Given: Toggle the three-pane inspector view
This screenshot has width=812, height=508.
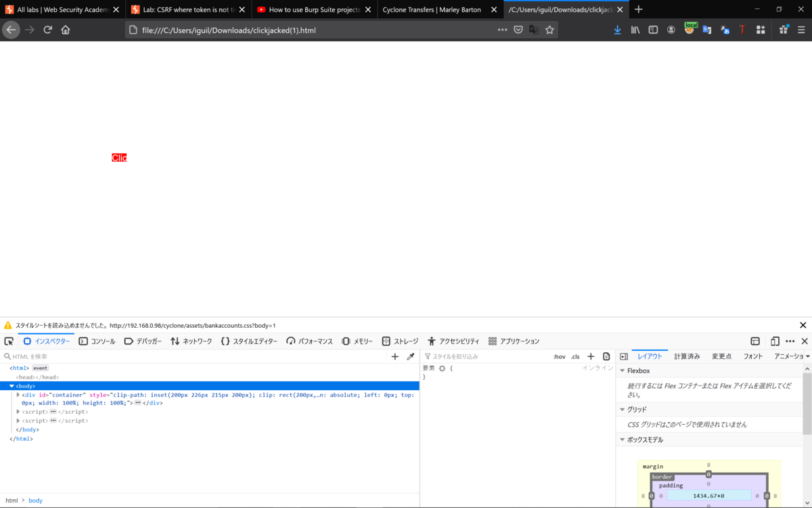Looking at the screenshot, I should click(624, 356).
